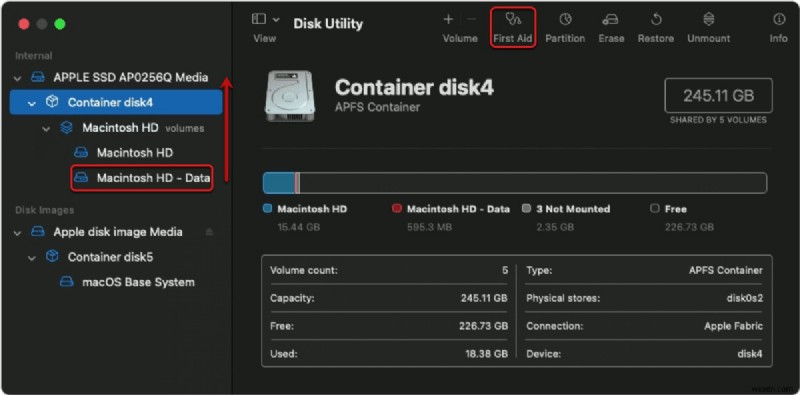Click the Internal sidebar section header
This screenshot has width=800, height=395.
click(x=34, y=56)
